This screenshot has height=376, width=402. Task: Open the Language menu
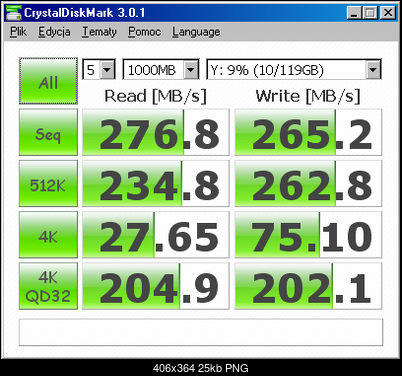[196, 32]
